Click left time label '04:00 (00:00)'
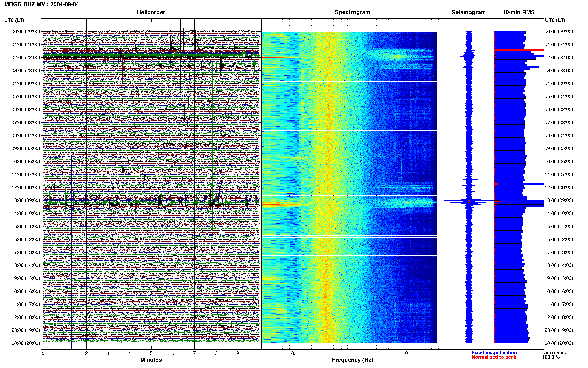Image resolution: width=588 pixels, height=368 pixels. click(x=26, y=83)
